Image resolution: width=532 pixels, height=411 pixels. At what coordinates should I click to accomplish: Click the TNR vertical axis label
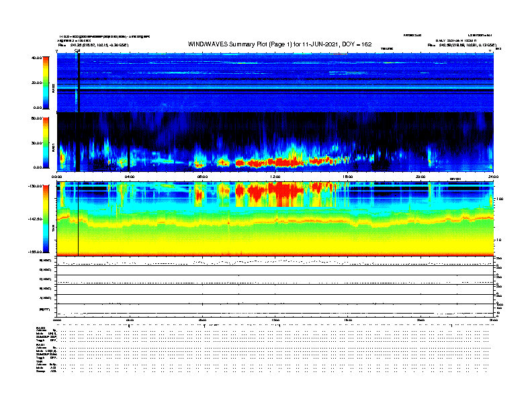[x=53, y=229]
